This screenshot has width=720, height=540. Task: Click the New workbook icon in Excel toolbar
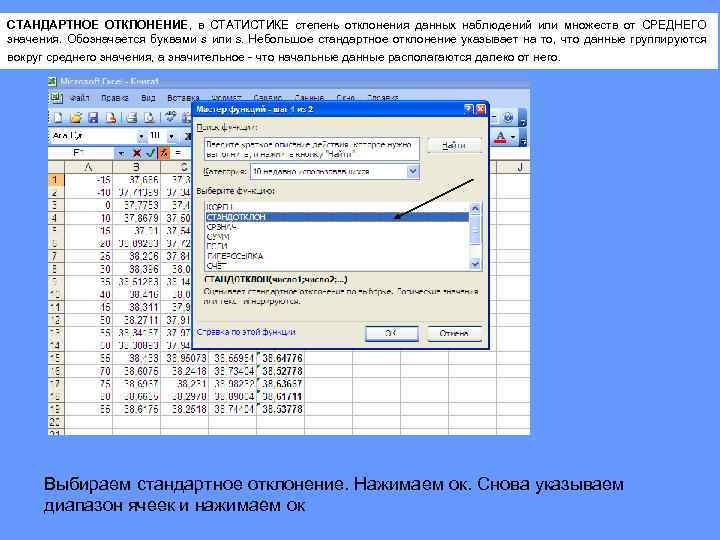click(x=58, y=118)
